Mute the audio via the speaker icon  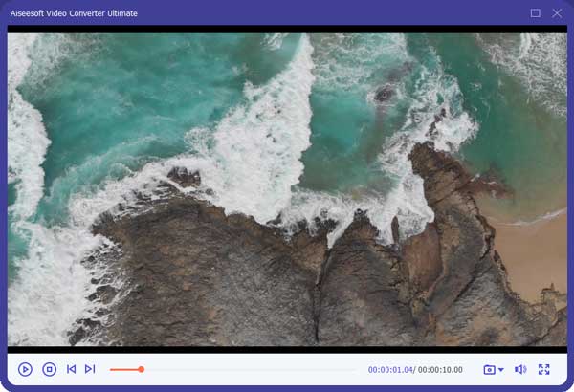(520, 369)
